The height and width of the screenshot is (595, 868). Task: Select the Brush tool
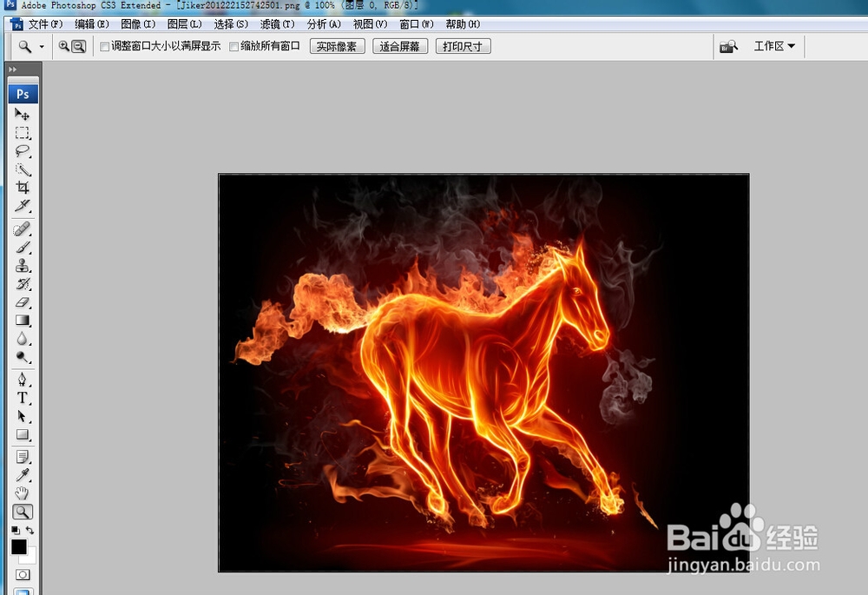point(23,247)
